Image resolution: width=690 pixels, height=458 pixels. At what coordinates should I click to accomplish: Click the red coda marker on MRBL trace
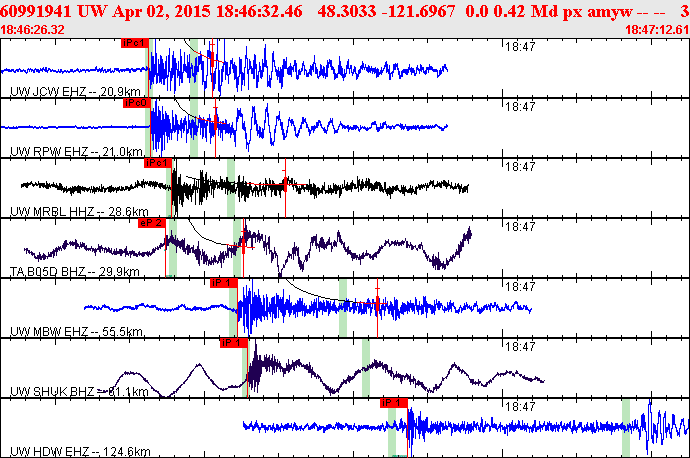pos(285,182)
